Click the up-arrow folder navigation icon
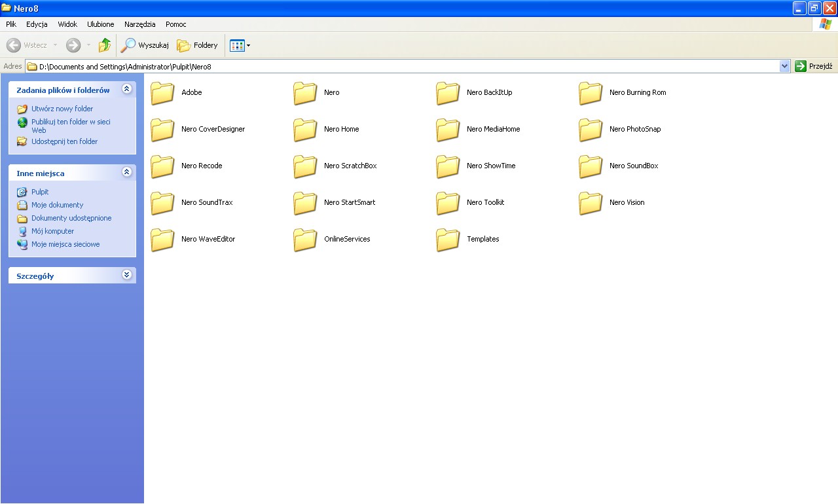The width and height of the screenshot is (838, 504). [105, 45]
